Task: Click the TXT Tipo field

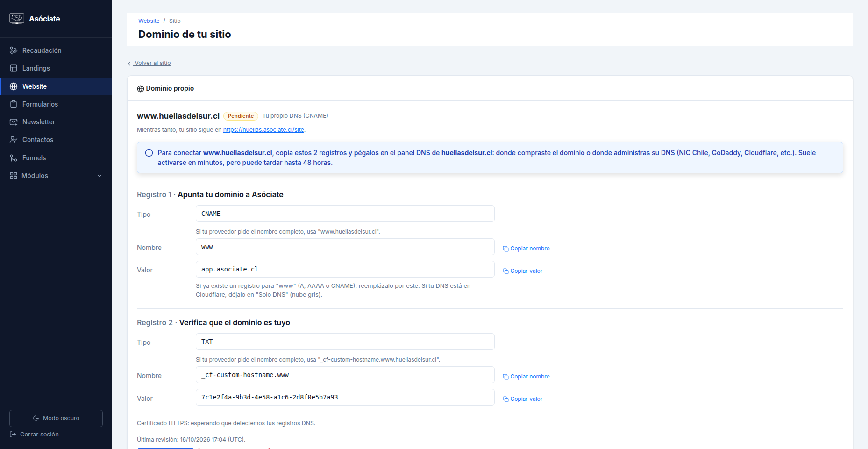Action: pos(345,342)
